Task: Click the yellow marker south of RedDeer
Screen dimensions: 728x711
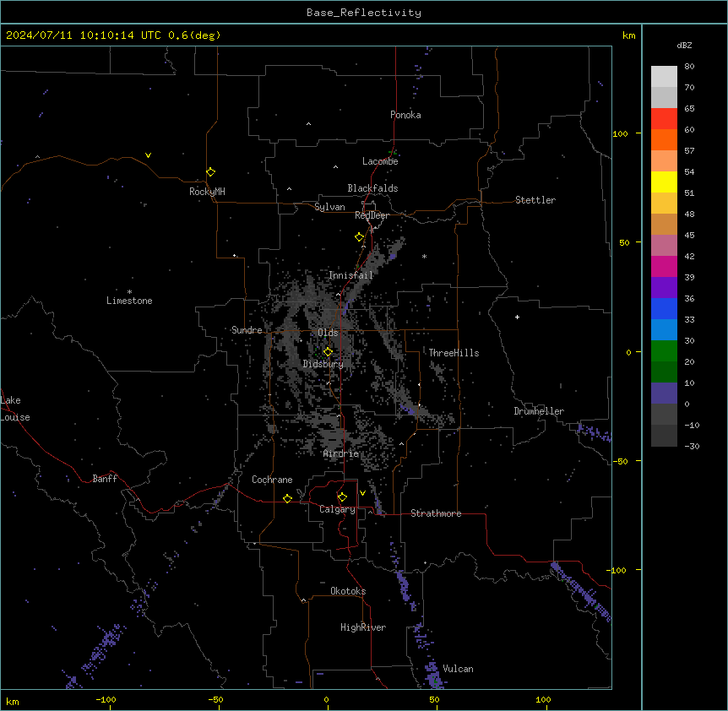Action: click(x=360, y=237)
